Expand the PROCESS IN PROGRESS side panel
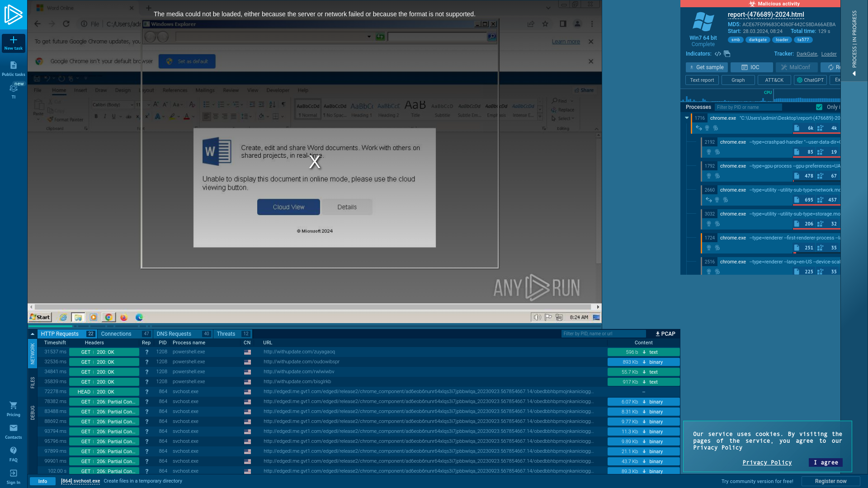The image size is (868, 488). point(854,41)
